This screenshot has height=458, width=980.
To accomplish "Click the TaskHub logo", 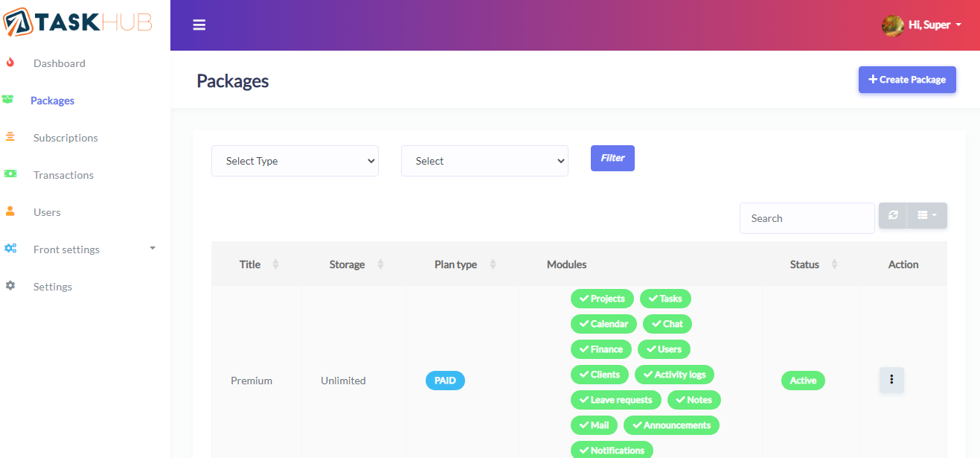I will 78,22.
